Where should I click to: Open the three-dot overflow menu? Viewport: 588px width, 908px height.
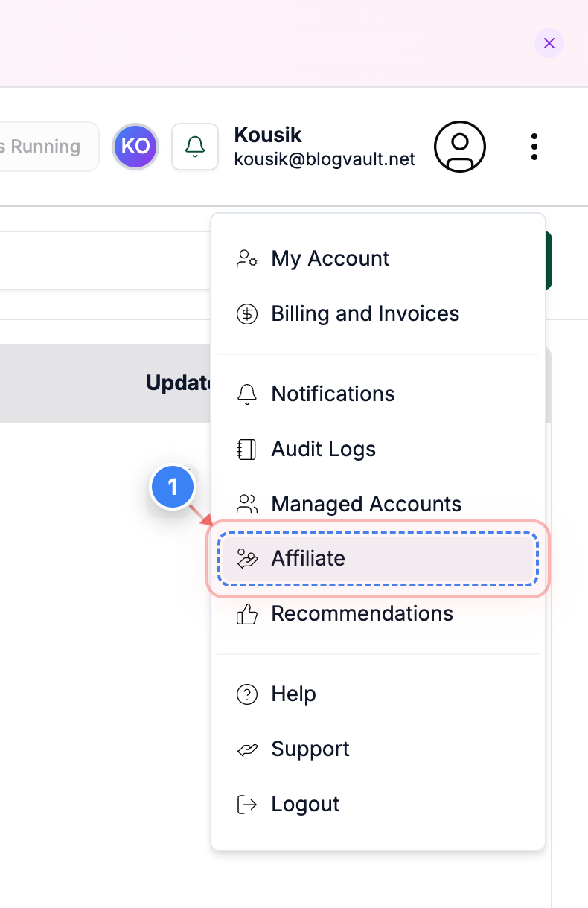tap(534, 147)
